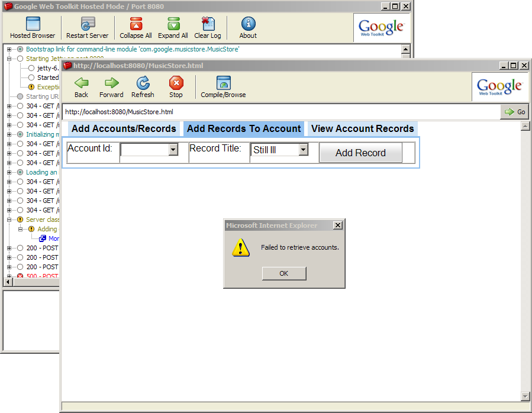The image size is (532, 413).
Task: Select the 'Initializing m' log row
Action: pos(43,134)
